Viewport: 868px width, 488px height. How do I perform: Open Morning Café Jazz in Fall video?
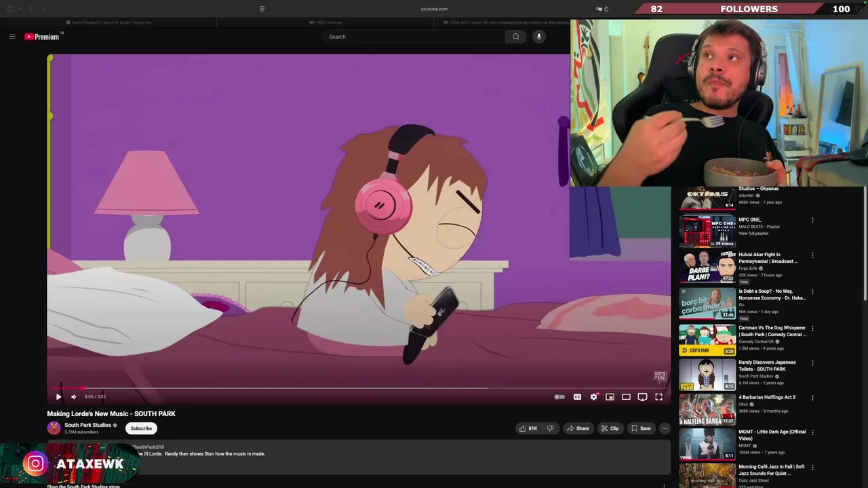click(772, 470)
